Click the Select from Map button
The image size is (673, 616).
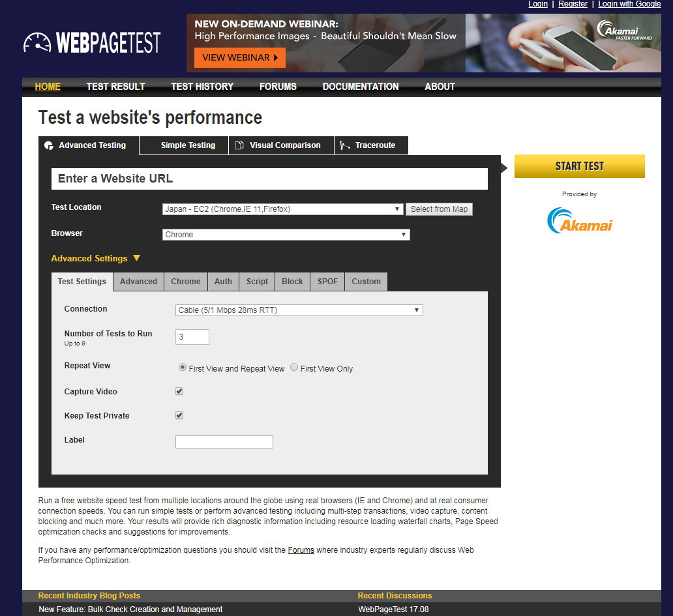tap(439, 209)
